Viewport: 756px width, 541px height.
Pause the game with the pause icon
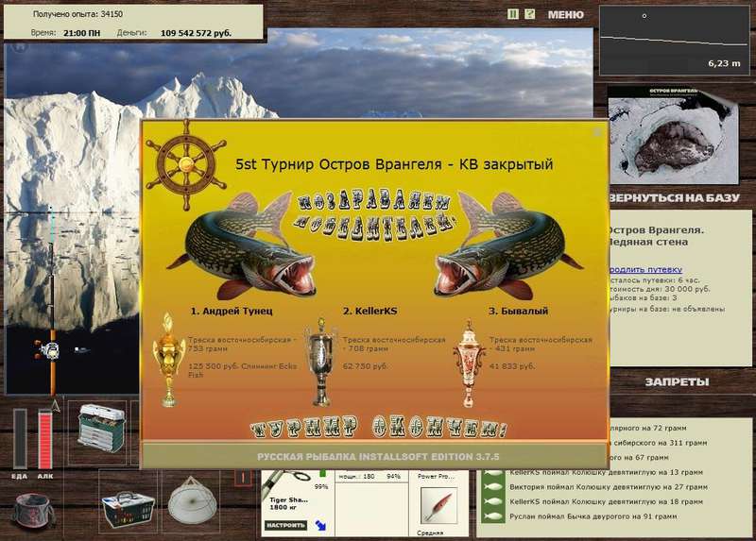(513, 14)
